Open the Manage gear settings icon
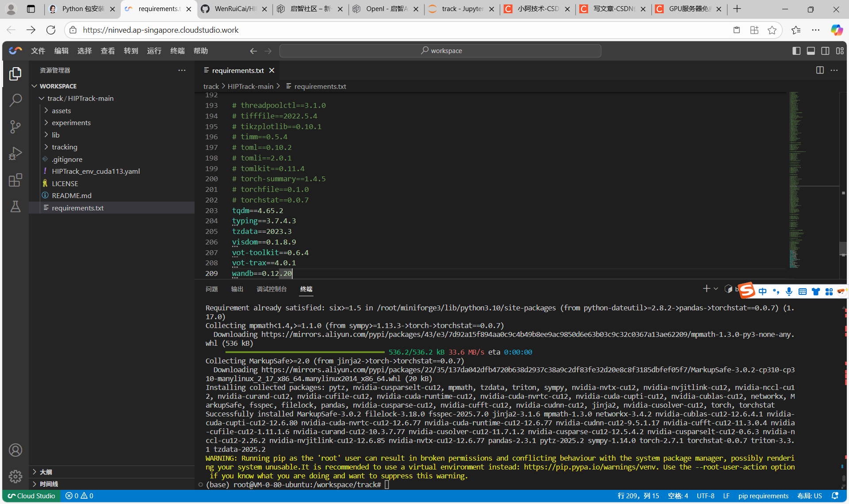Screen dimensions: 849x504 15,476
